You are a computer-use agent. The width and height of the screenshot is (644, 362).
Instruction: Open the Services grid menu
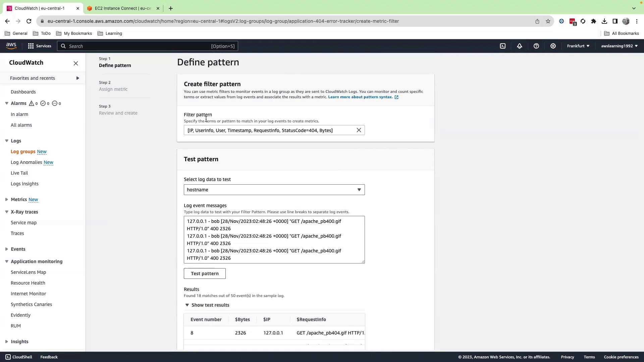click(39, 46)
